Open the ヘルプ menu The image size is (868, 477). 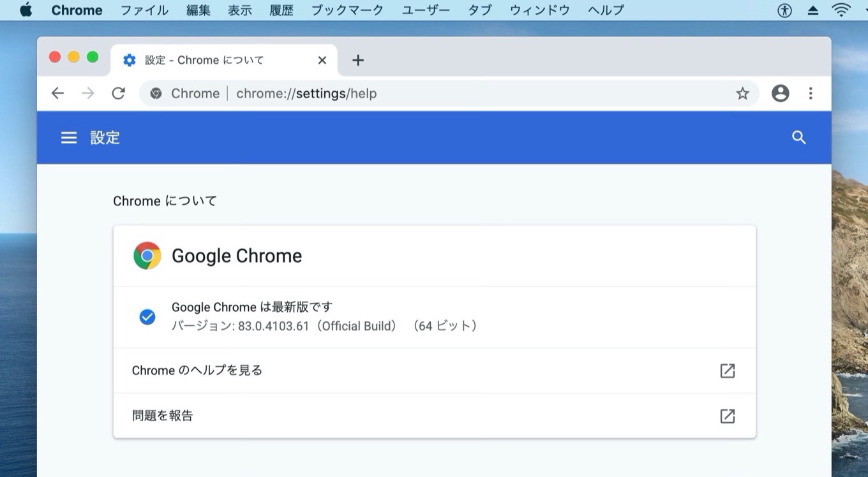pos(606,10)
